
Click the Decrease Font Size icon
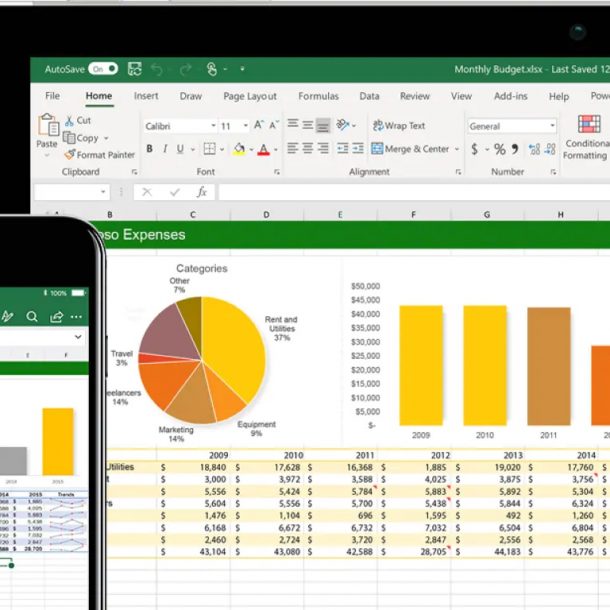click(x=274, y=125)
